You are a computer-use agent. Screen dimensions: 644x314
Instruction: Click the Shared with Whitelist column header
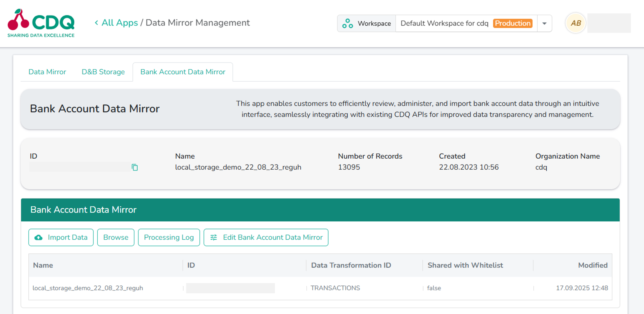click(x=465, y=265)
